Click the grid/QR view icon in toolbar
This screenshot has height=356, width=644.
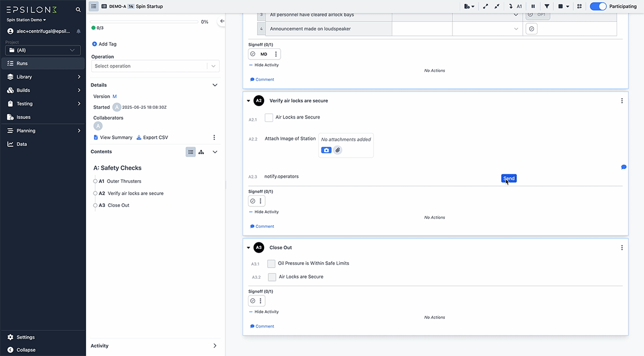click(x=579, y=6)
